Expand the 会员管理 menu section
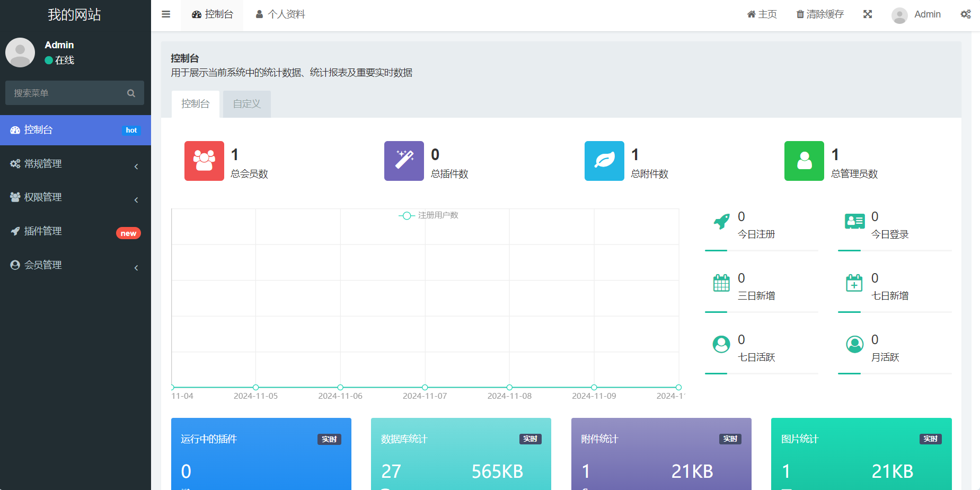 74,265
